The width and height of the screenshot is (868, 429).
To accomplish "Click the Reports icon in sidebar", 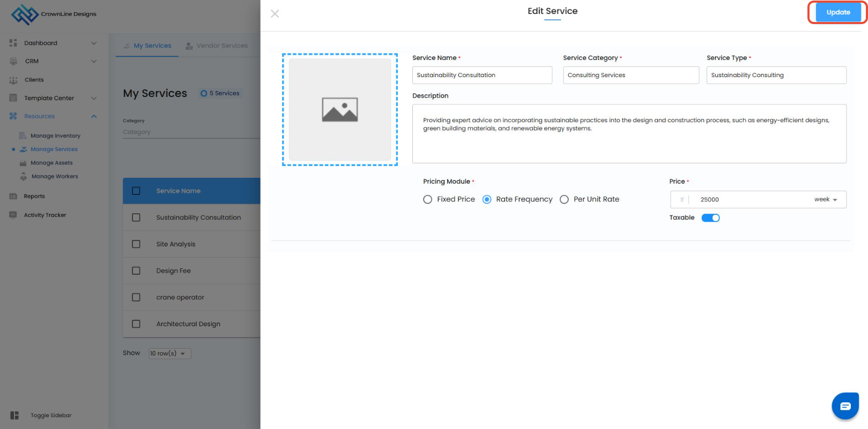I will pyautogui.click(x=13, y=196).
